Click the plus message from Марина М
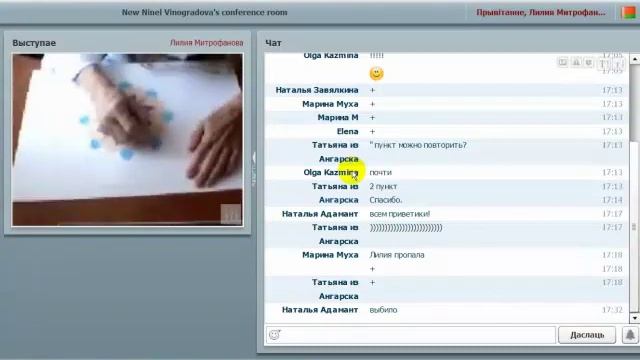Image resolution: width=640 pixels, height=360 pixels. pyautogui.click(x=372, y=118)
